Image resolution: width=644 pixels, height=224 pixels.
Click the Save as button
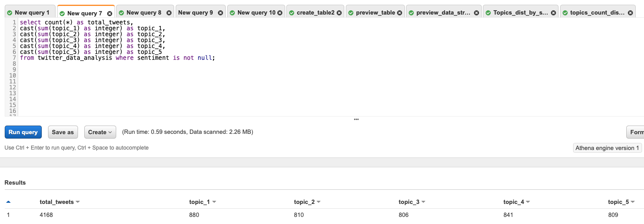[63, 132]
